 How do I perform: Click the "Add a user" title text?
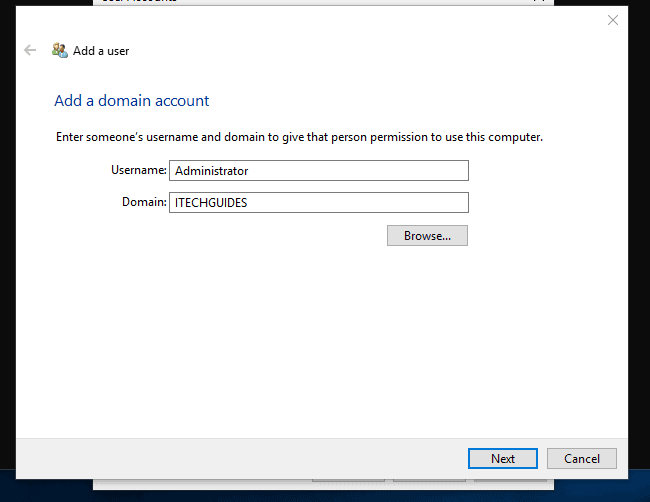[101, 51]
